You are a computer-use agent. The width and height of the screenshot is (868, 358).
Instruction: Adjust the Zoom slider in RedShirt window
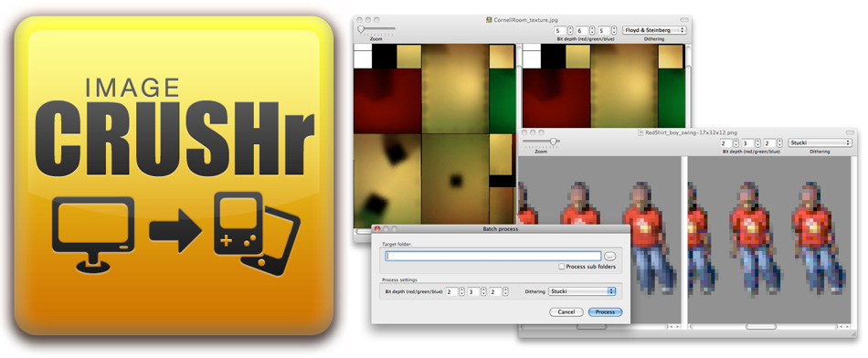(x=541, y=142)
